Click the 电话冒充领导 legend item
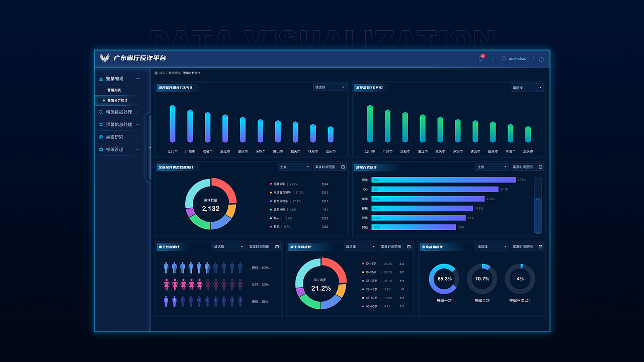Screen dimensions: 644x362 299,193
